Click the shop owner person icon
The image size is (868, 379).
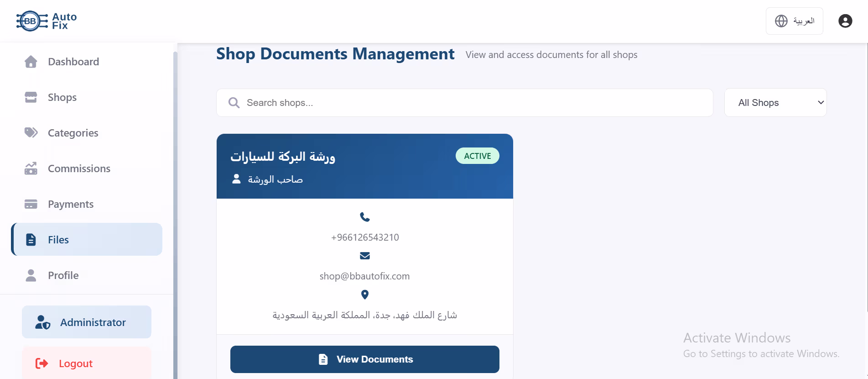tap(236, 179)
